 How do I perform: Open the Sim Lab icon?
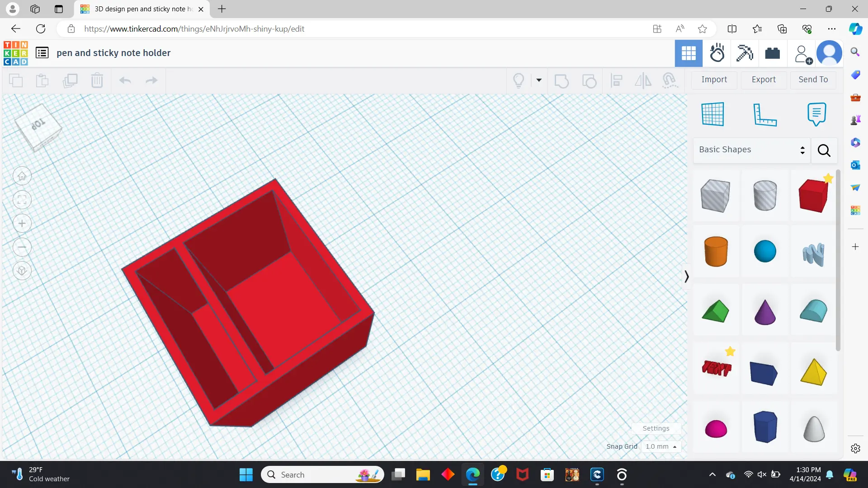[x=717, y=53]
